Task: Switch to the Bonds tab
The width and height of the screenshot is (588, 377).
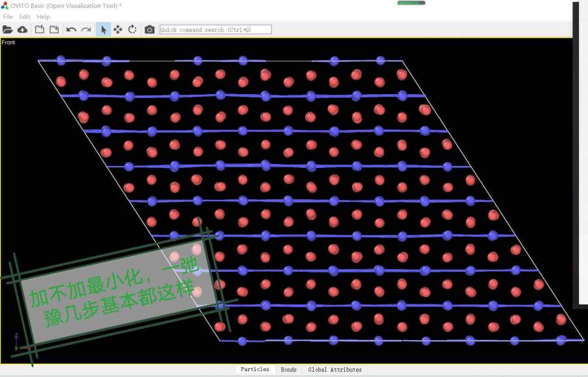Action: [289, 370]
